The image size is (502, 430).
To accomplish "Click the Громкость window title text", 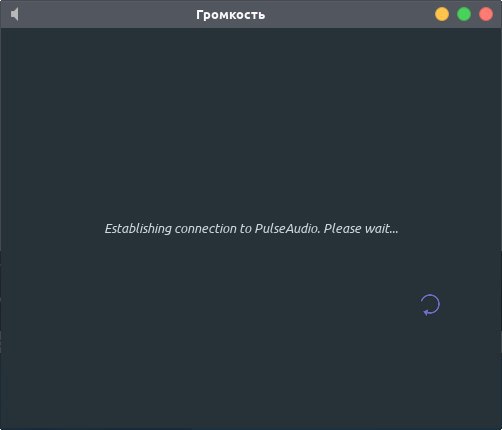I will [231, 15].
